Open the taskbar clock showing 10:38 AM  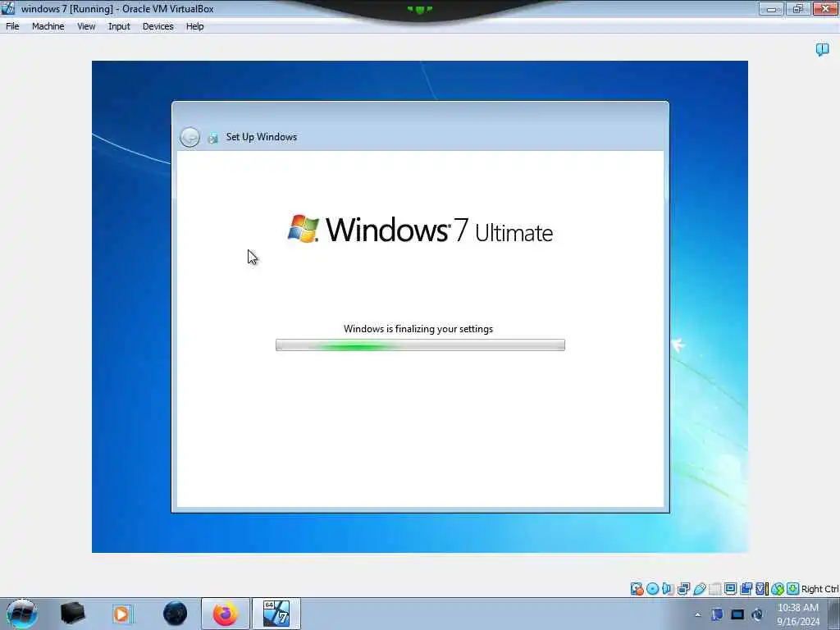(798, 614)
